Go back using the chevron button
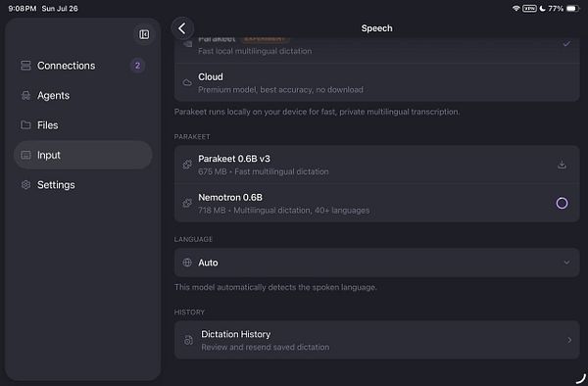 (x=182, y=28)
